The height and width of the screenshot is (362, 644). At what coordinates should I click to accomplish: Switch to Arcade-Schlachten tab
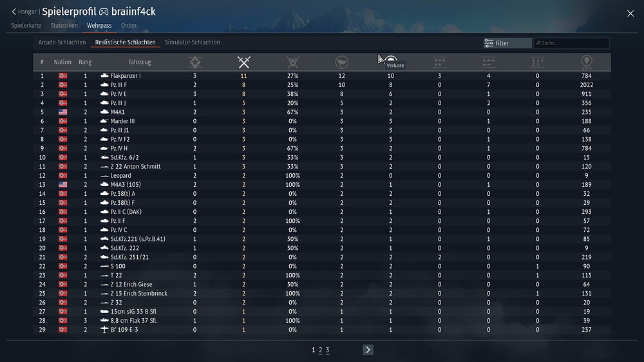(62, 43)
